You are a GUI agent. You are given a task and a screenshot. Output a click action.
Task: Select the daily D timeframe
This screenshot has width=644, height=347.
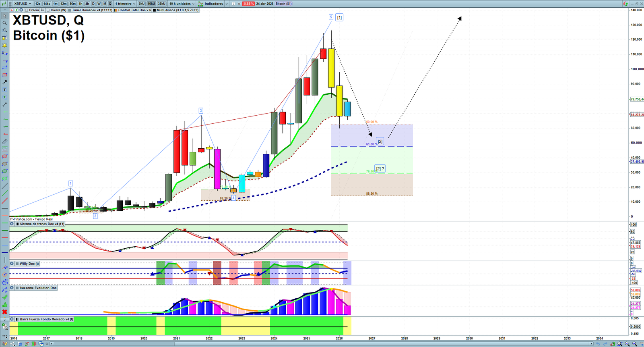point(93,4)
